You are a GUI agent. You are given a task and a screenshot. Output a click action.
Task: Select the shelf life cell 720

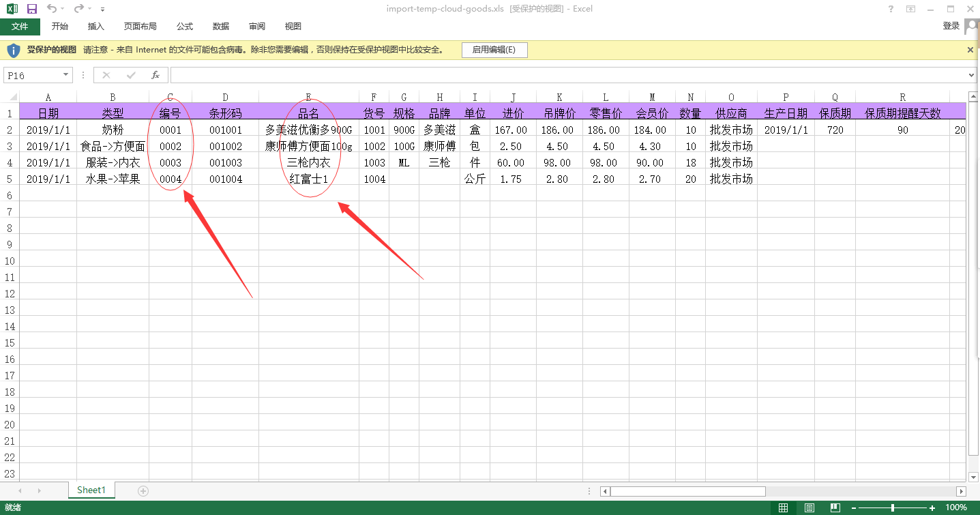[835, 130]
